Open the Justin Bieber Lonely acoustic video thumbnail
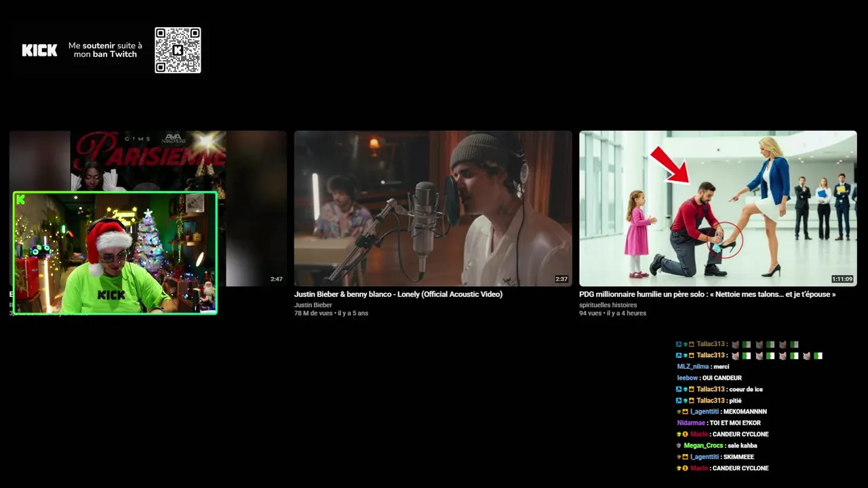 [x=433, y=208]
